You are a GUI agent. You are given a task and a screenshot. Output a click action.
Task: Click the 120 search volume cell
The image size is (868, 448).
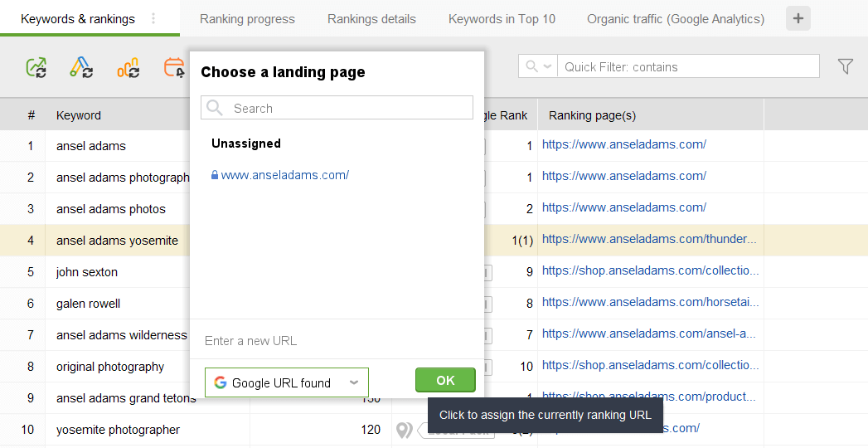click(369, 430)
